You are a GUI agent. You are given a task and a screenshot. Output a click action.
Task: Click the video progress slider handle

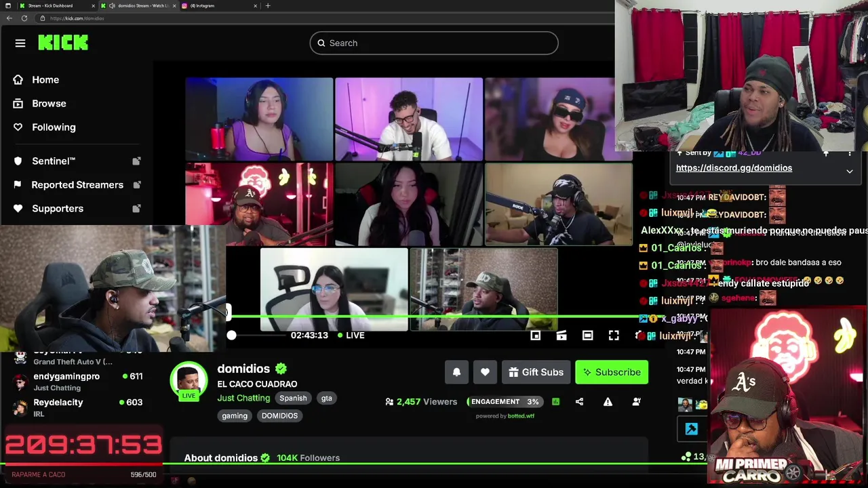point(231,335)
